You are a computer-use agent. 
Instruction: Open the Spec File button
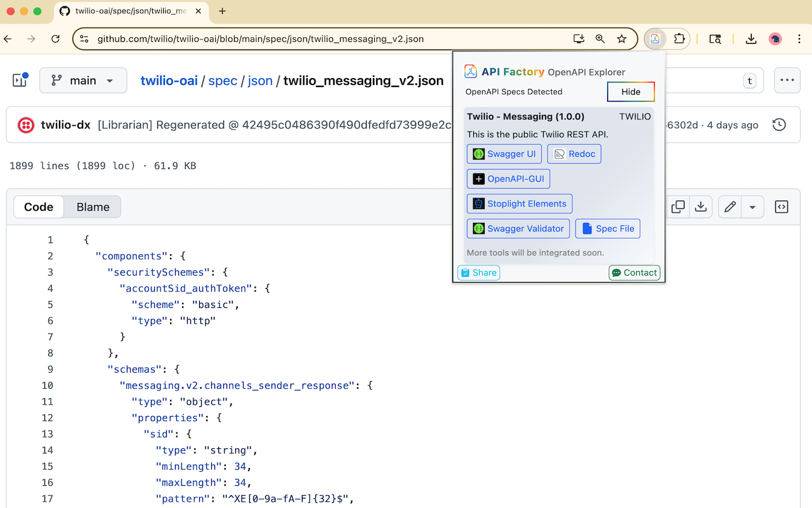coord(608,229)
